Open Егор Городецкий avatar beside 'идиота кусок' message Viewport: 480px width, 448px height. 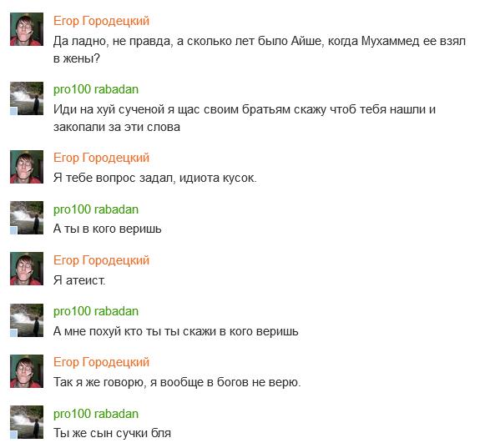click(x=27, y=167)
